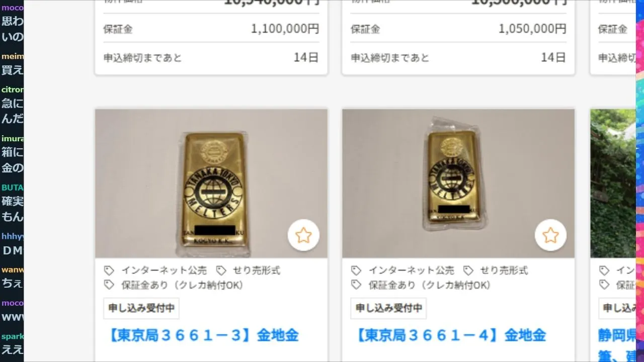This screenshot has width=644, height=362.
Task: Click the 3661-3 gold bar photo
Action: 211,184
